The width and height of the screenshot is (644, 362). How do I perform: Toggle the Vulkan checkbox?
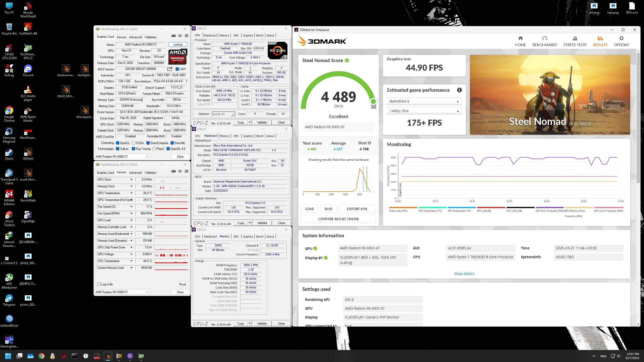pos(117,149)
